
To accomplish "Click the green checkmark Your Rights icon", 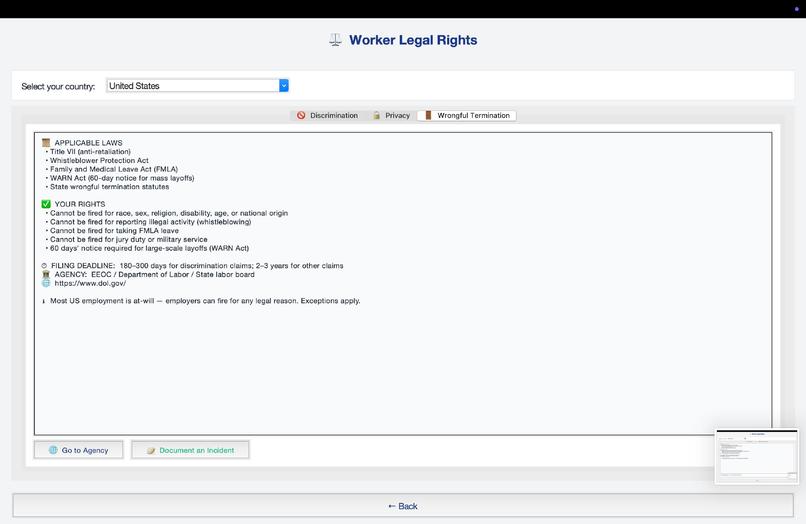I will pyautogui.click(x=46, y=204).
